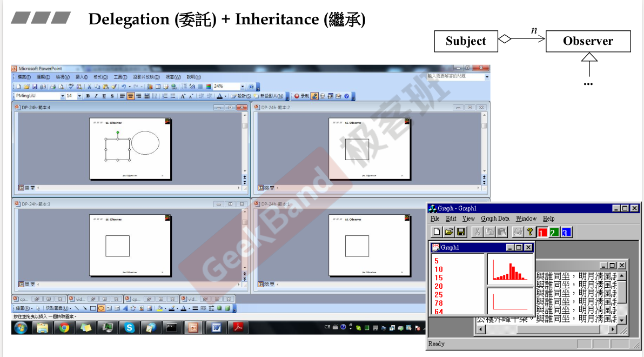Toggle Center alignment in PowerPoint toolbar

[x=131, y=96]
